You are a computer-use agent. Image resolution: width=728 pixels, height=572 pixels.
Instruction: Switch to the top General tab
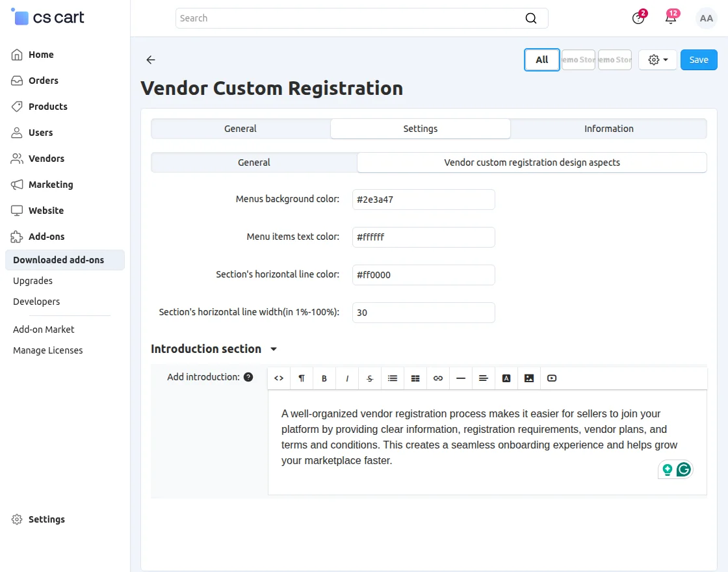tap(240, 129)
